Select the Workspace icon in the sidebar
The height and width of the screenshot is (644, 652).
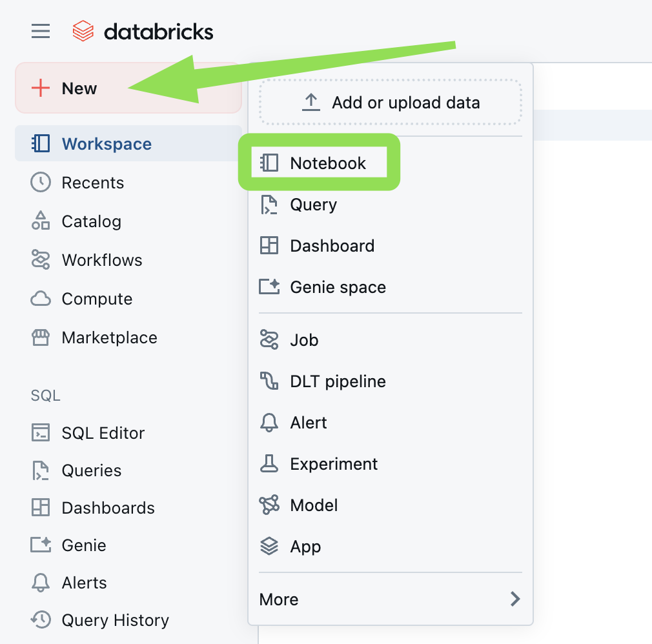coord(40,143)
